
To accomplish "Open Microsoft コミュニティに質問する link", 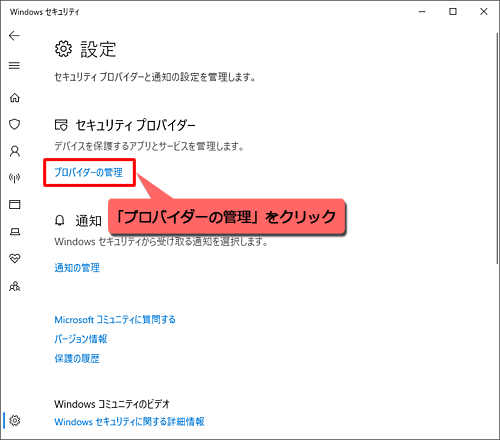I will tap(115, 320).
